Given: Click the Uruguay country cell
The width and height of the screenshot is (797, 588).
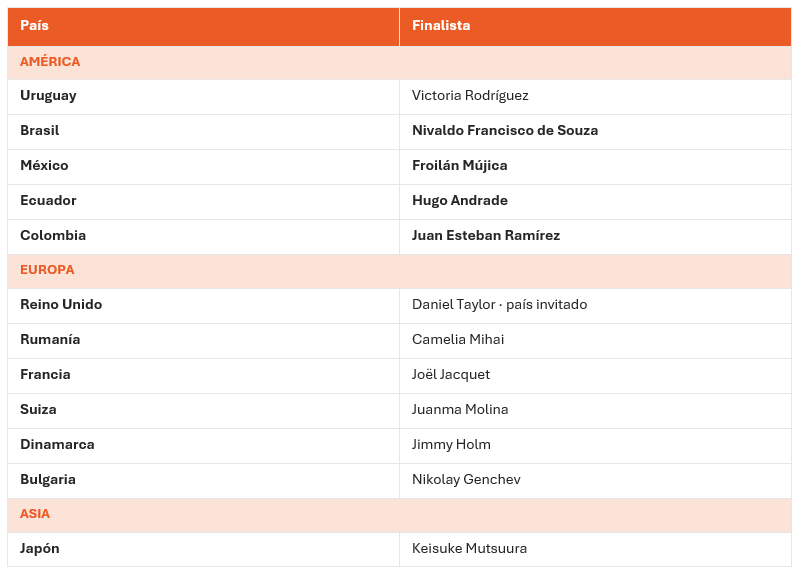Looking at the screenshot, I should point(203,97).
